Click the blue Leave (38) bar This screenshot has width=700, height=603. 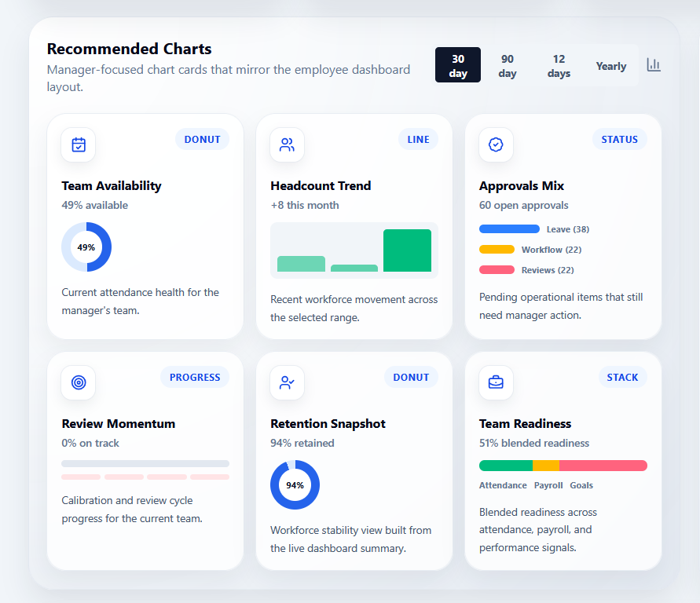(509, 229)
